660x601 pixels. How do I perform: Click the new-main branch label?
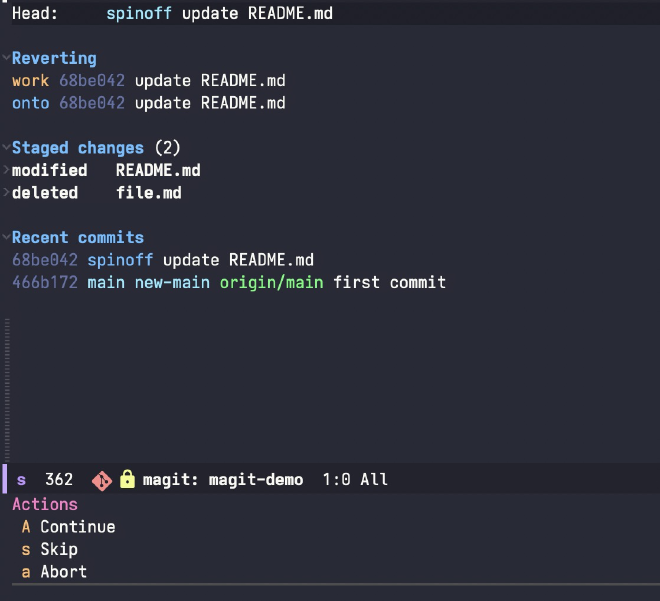tap(172, 283)
